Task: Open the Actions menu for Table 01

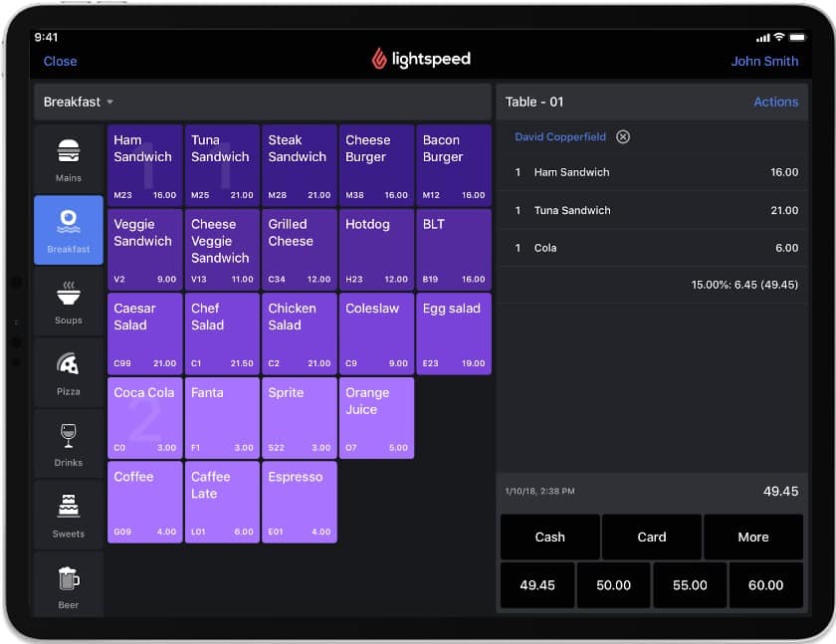Action: (x=775, y=102)
